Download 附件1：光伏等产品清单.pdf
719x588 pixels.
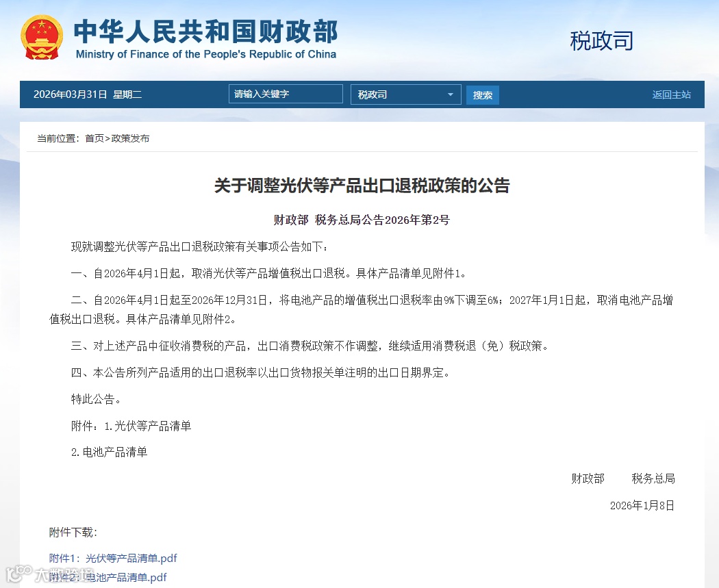[x=113, y=558]
